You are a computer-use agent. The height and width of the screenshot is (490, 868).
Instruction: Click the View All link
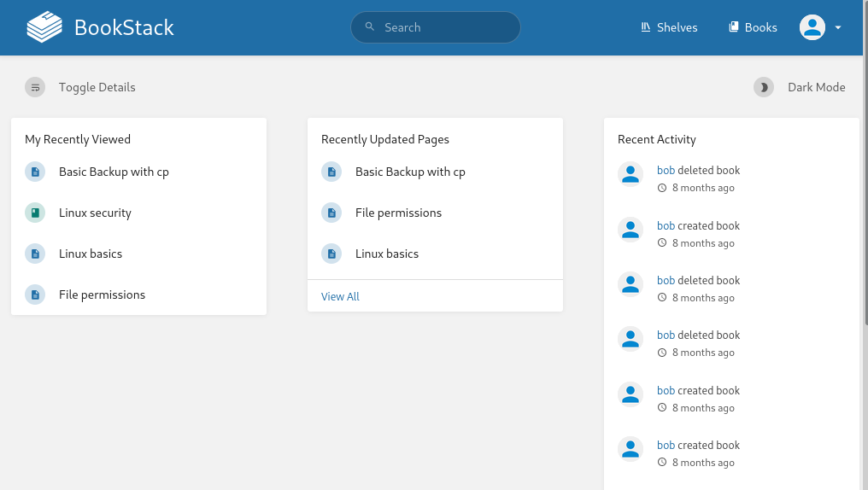[340, 296]
